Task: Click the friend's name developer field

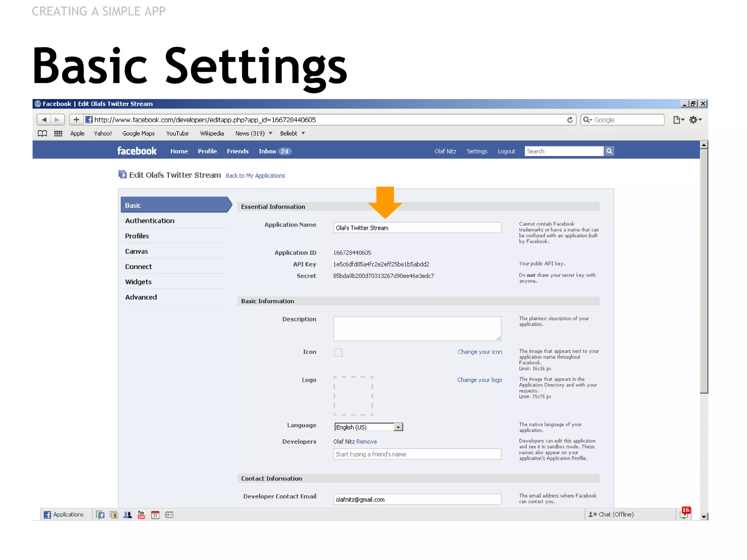Action: coord(417,454)
